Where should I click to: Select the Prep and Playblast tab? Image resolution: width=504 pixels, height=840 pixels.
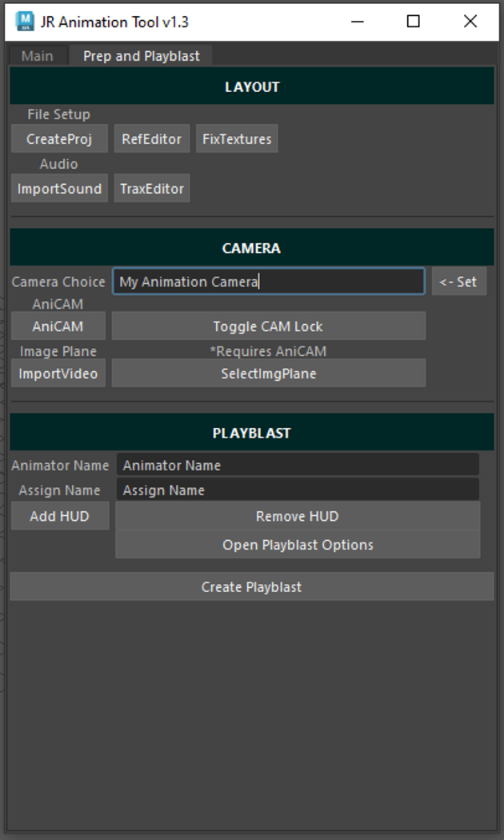(142, 56)
